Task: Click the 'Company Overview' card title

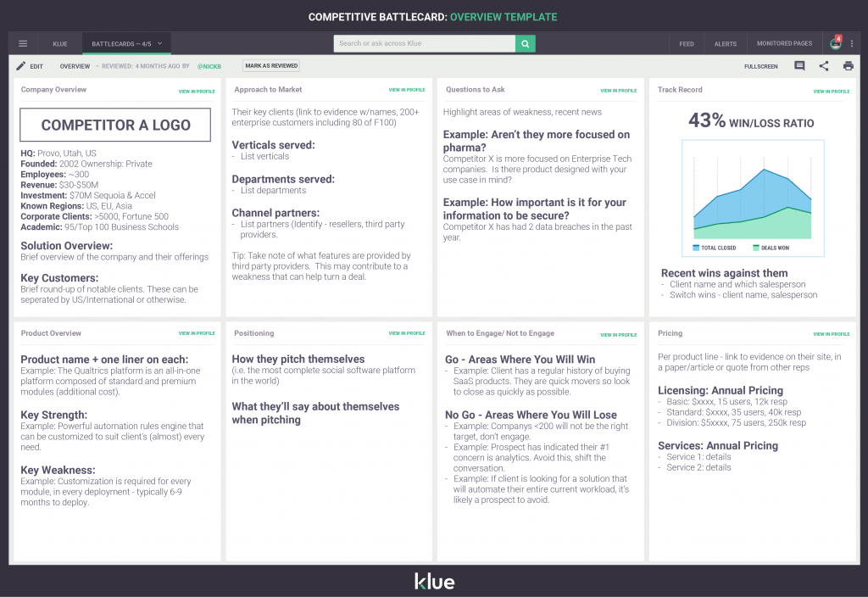Action: click(53, 90)
